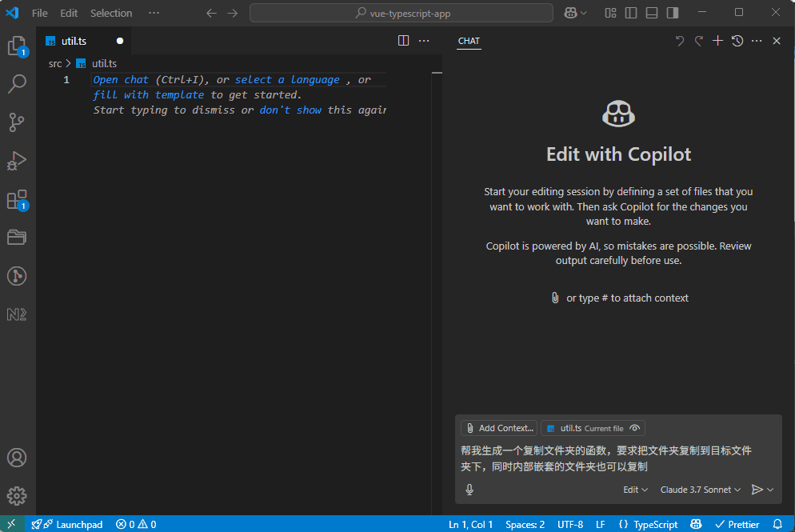
Task: Close the chat panel
Action: [777, 41]
